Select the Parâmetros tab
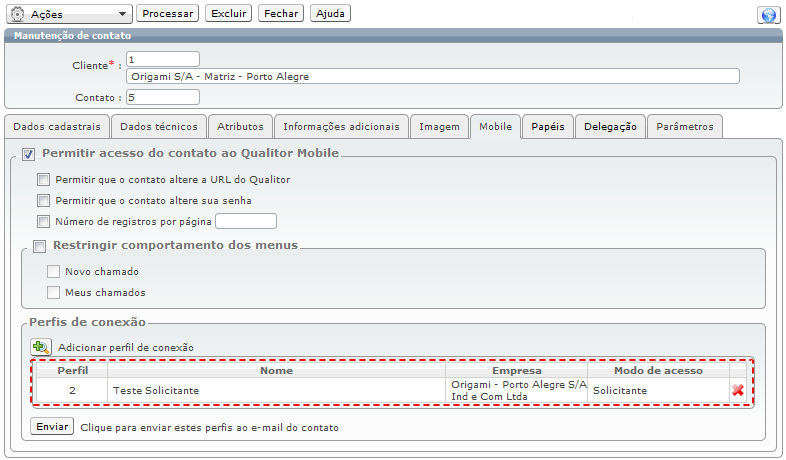 pyautogui.click(x=685, y=127)
